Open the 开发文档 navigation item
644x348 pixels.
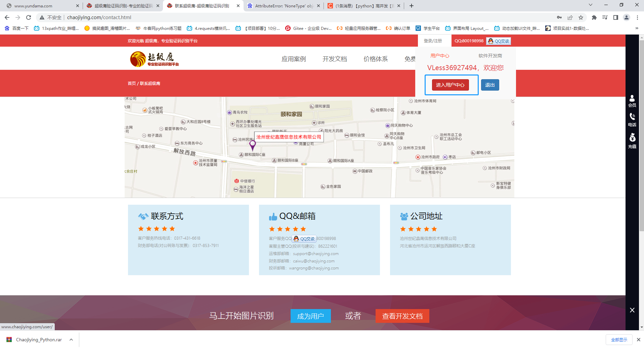point(335,59)
